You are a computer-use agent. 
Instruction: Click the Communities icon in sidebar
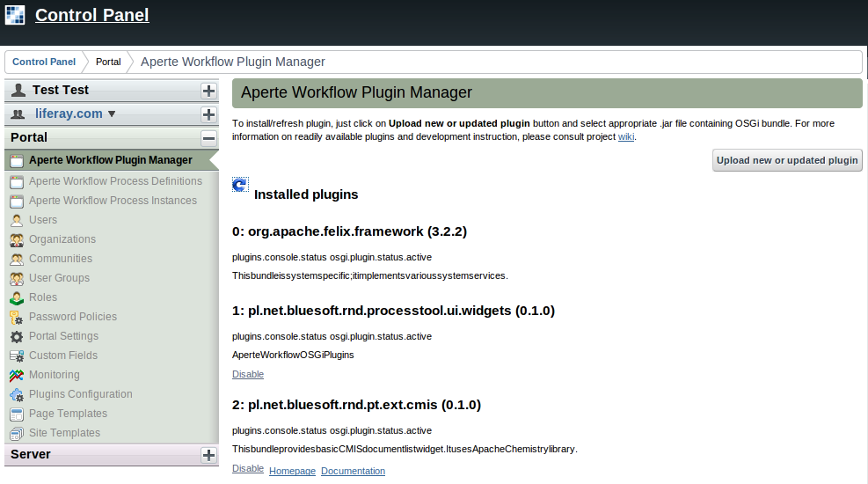(x=17, y=260)
